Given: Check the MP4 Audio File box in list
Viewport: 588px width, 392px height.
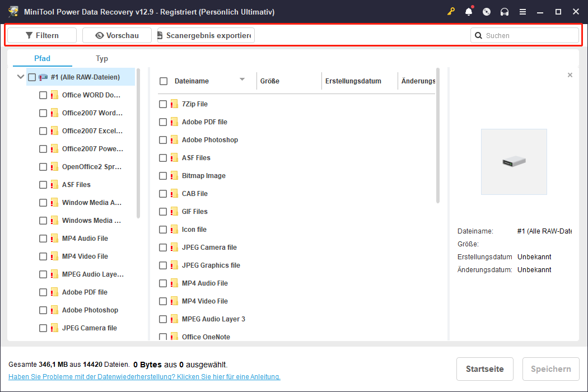Looking at the screenshot, I should 163,283.
